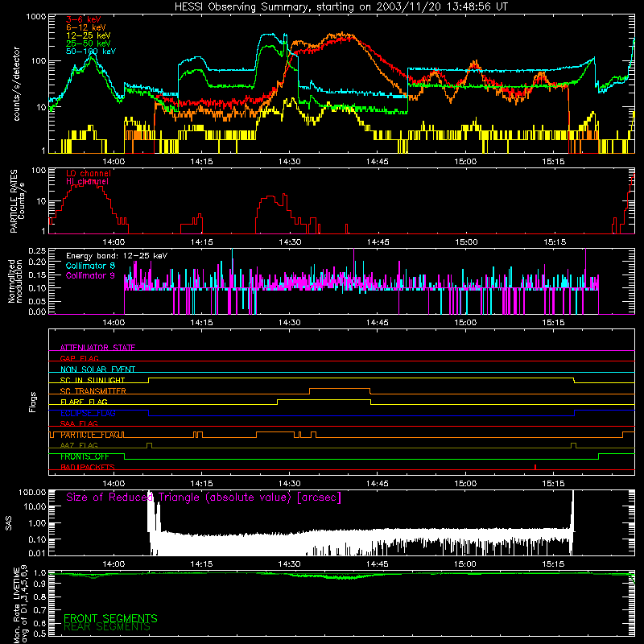The image size is (644, 644).
Task: Click the Size of Reduced Triangle title
Action: (204, 497)
